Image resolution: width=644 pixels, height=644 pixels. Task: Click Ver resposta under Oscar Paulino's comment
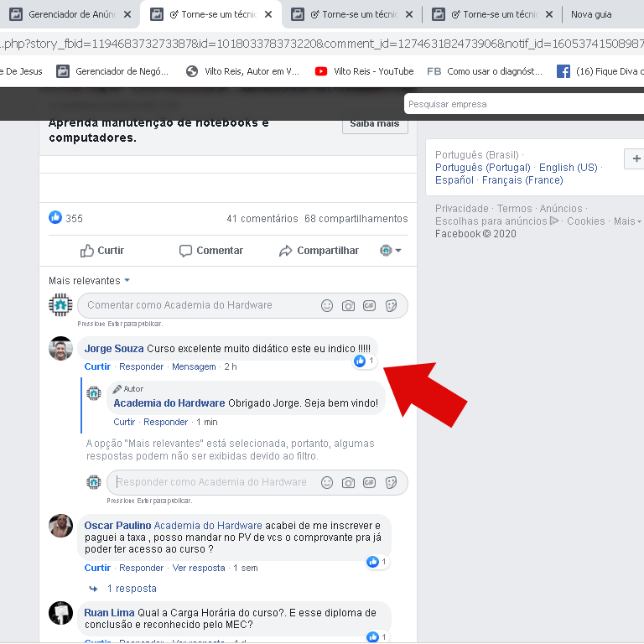pos(199,568)
